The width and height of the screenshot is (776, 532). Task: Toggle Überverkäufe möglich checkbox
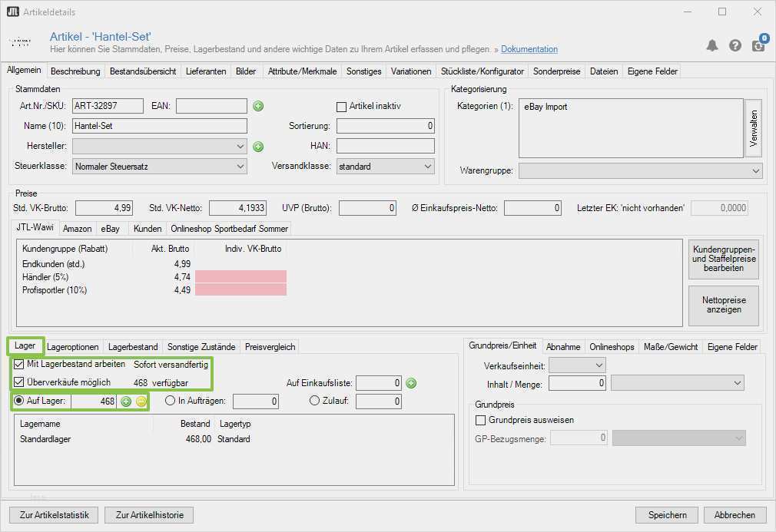point(18,382)
